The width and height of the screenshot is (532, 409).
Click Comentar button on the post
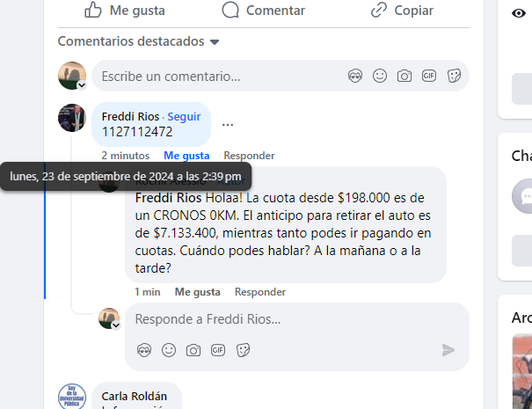pyautogui.click(x=263, y=11)
